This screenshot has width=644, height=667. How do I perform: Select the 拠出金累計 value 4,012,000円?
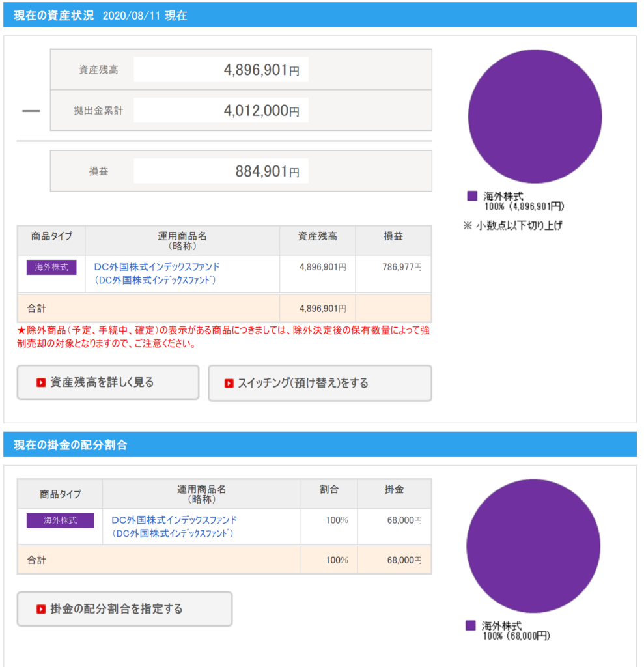261,111
